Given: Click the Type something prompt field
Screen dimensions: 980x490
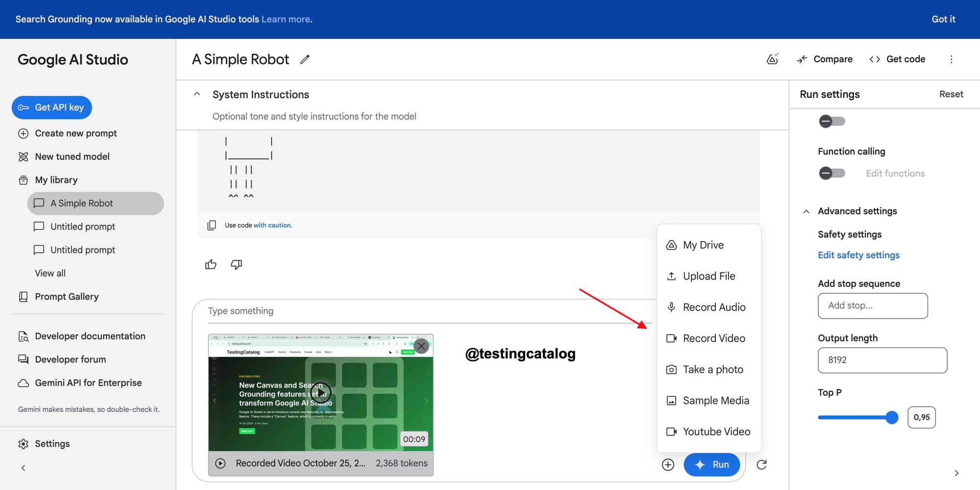Looking at the screenshot, I should pos(430,311).
